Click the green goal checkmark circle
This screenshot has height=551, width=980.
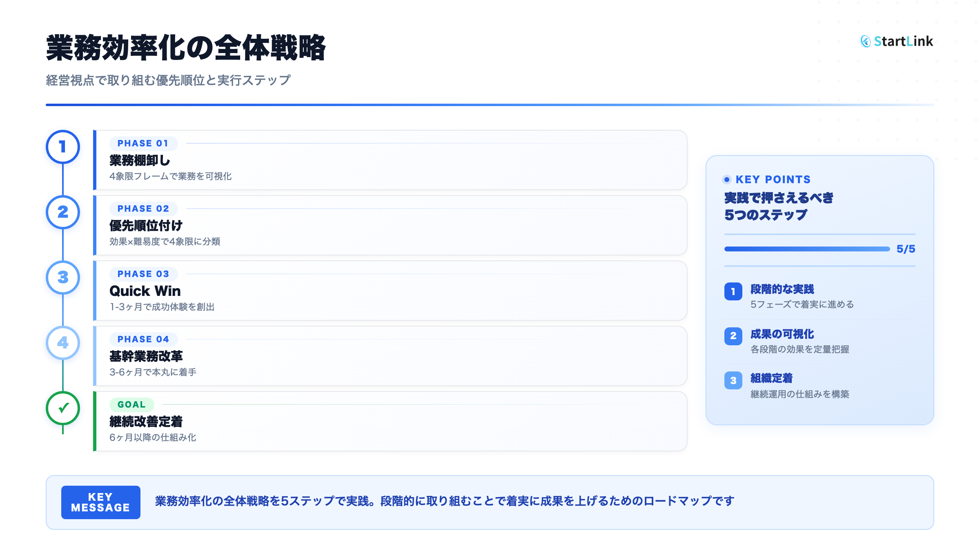pos(62,408)
